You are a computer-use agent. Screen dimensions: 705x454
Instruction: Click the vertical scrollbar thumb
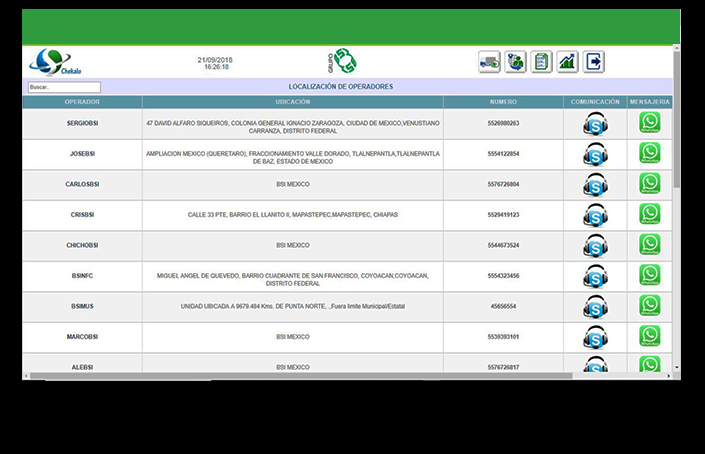point(677,119)
